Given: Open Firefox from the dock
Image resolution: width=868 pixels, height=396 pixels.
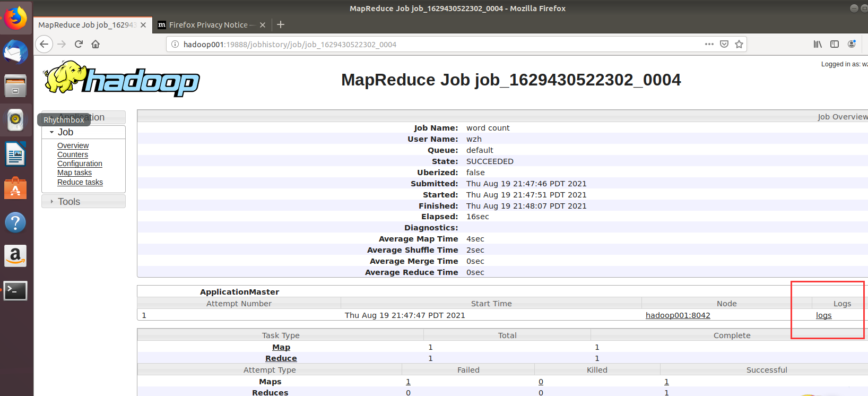Looking at the screenshot, I should coord(15,19).
